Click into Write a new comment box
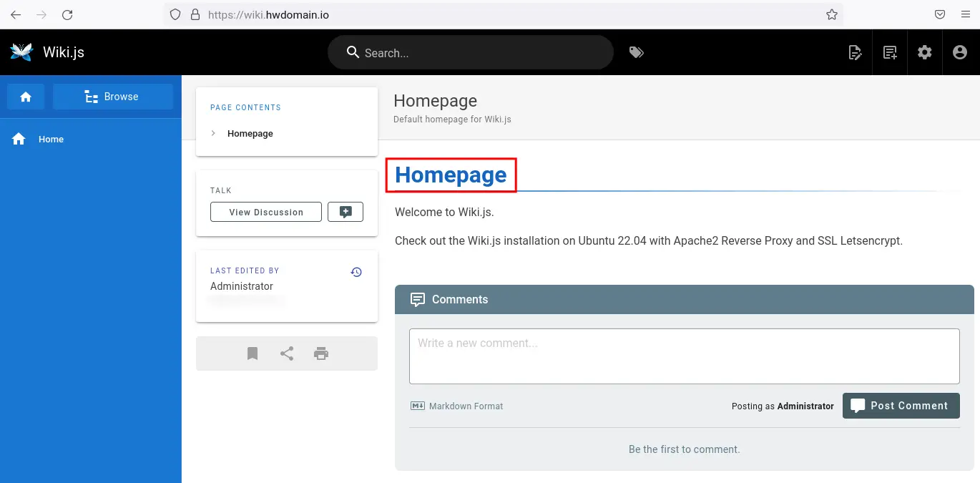 (x=684, y=356)
